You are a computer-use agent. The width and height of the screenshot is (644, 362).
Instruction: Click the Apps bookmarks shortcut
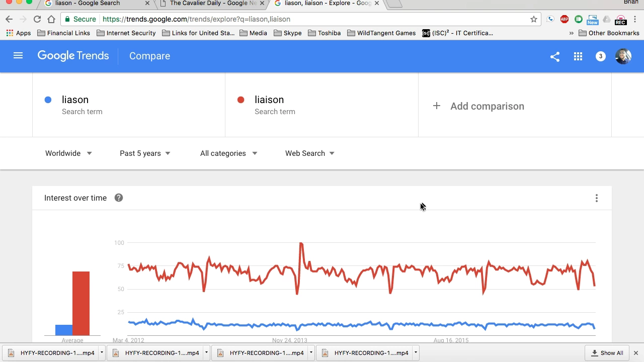click(19, 33)
